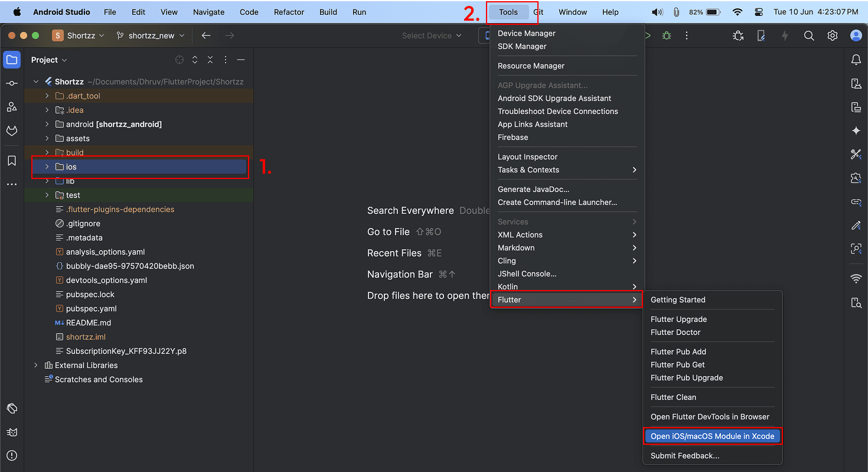Expand the External Libraries node
868x472 pixels.
tap(36, 366)
